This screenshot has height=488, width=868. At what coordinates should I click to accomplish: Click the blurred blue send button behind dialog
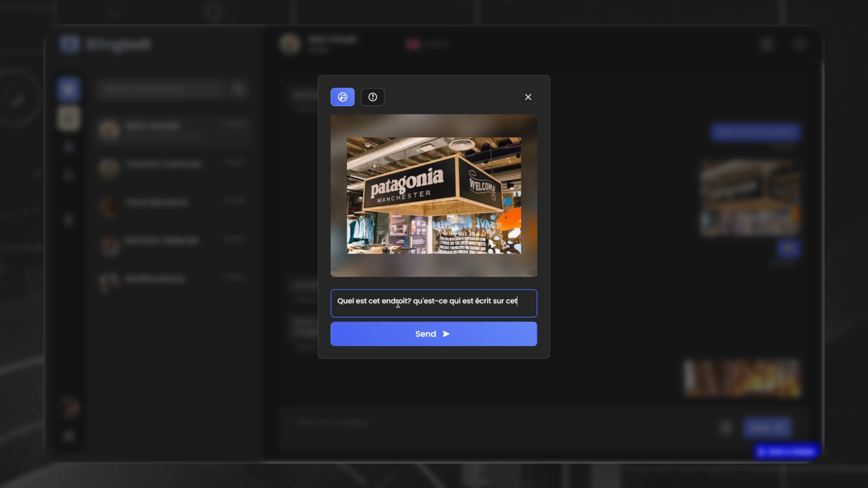[x=767, y=427]
